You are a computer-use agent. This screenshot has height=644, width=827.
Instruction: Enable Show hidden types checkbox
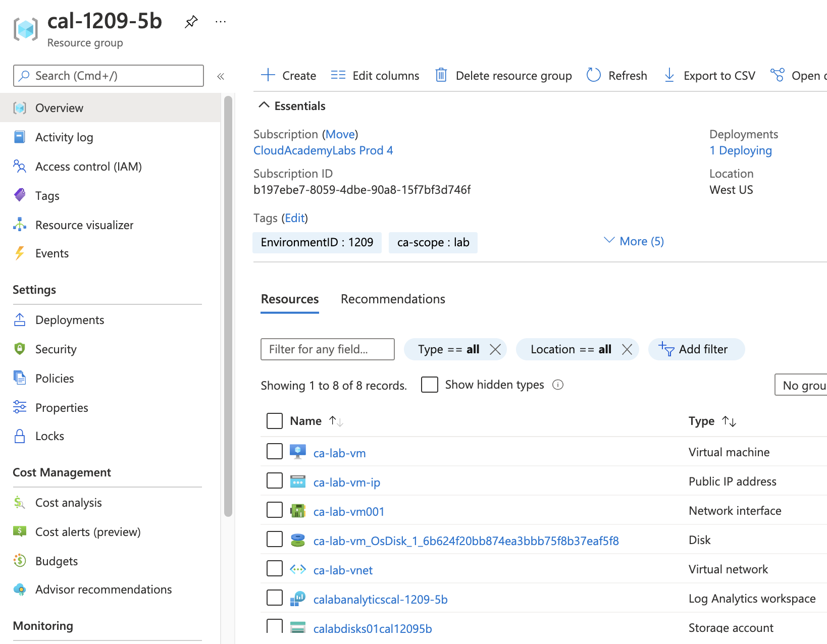click(x=430, y=385)
